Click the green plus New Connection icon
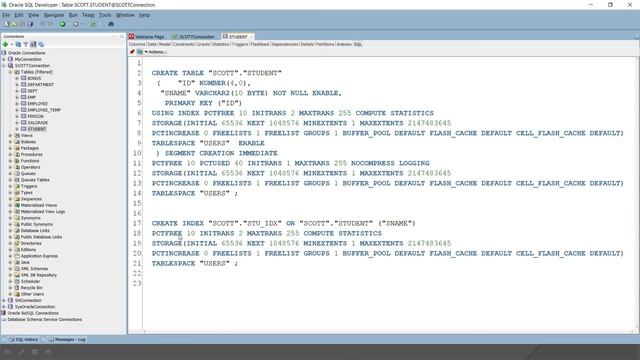Screen dimensions: 640x360 [x=6, y=44]
